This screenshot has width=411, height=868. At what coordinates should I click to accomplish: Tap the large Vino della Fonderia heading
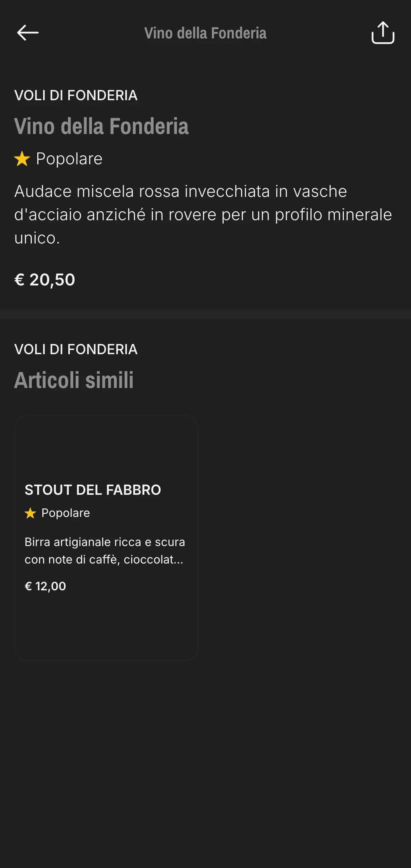(x=101, y=126)
